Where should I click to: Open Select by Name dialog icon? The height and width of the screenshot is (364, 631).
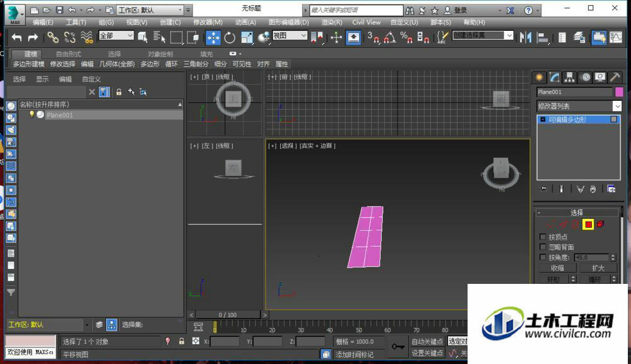click(160, 37)
